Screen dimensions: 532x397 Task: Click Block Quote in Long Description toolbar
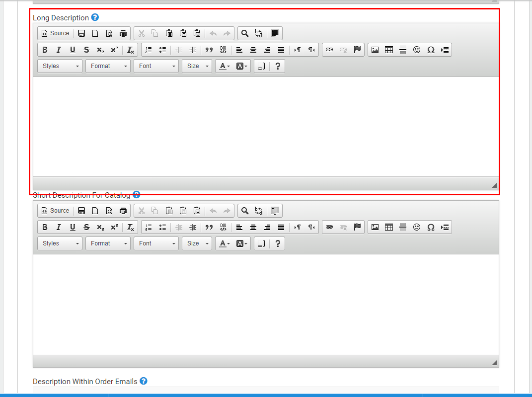click(209, 50)
